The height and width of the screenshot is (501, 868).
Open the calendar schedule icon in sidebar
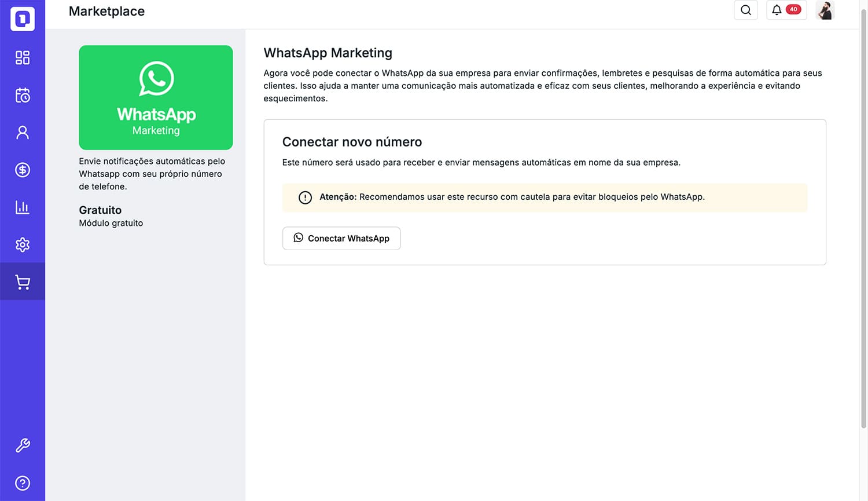click(23, 95)
